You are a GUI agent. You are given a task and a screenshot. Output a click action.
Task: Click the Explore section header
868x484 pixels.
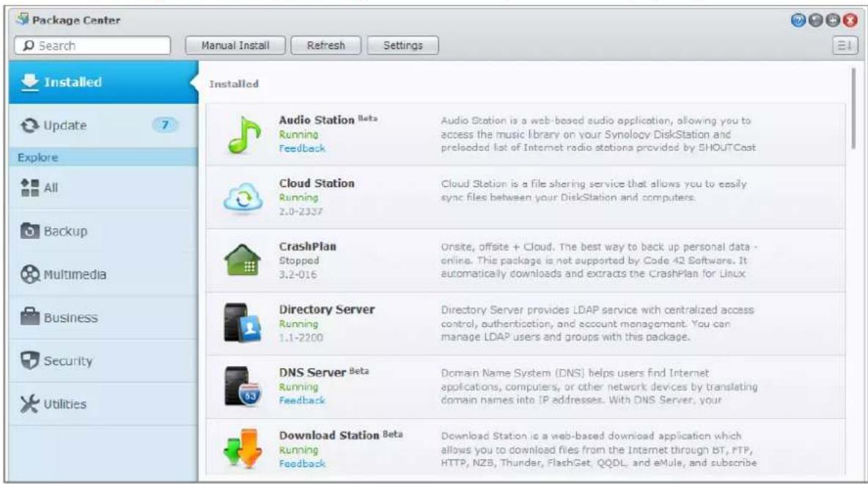(x=103, y=157)
